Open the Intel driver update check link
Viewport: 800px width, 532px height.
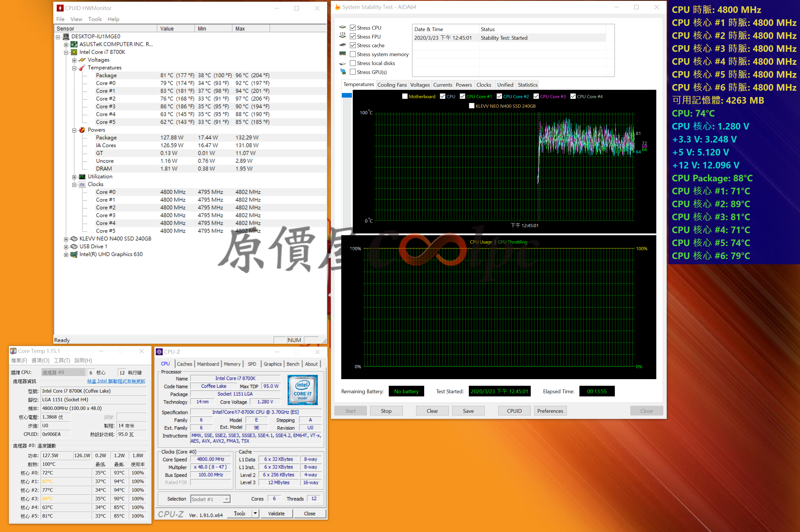[x=116, y=381]
